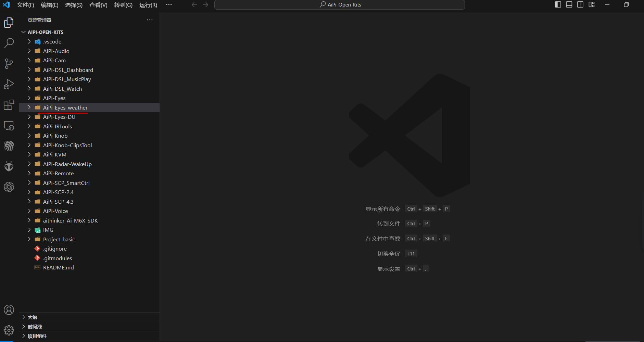Image resolution: width=644 pixels, height=342 pixels.
Task: Open the Run and Debug view
Action: [x=9, y=84]
